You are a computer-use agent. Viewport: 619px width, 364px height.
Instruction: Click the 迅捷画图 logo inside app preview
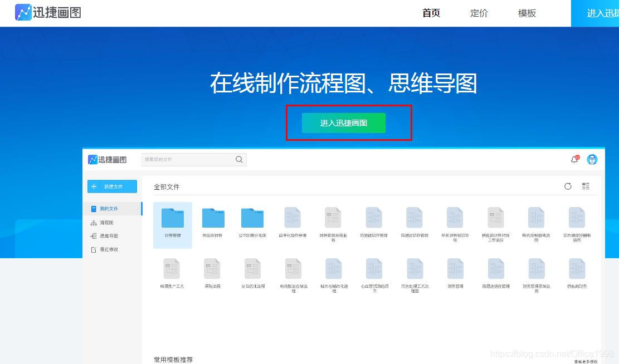[108, 160]
